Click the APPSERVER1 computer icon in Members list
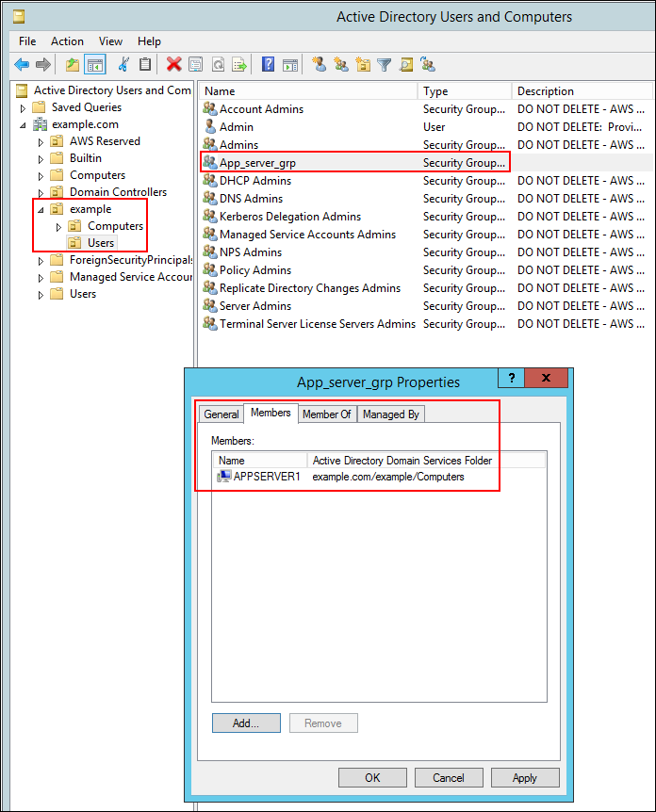 click(x=223, y=477)
